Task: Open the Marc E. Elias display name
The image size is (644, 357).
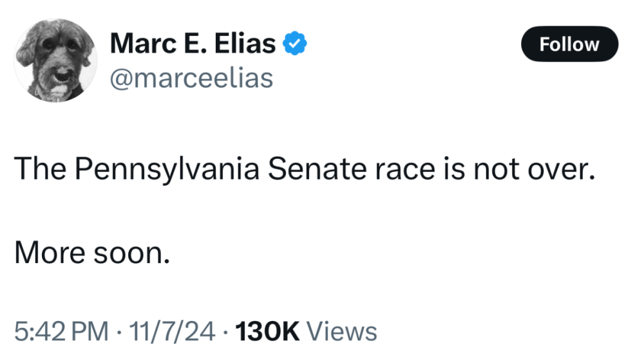Action: tap(193, 44)
